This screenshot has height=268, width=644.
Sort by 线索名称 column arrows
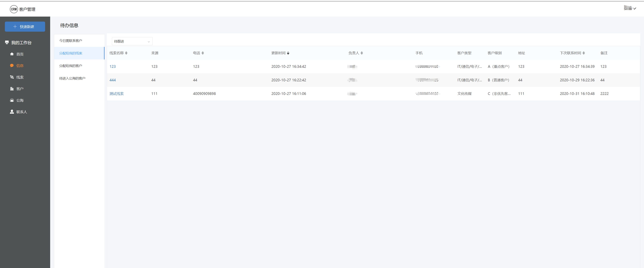click(126, 53)
